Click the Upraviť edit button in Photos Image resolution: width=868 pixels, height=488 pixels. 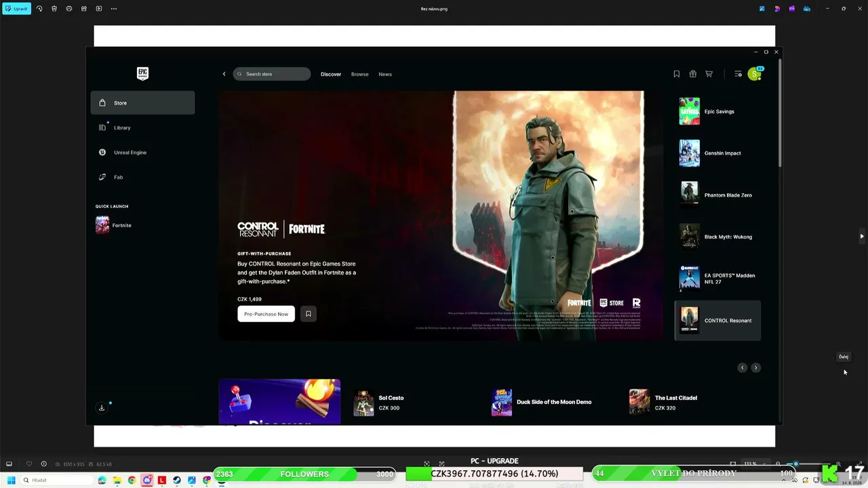tap(16, 9)
